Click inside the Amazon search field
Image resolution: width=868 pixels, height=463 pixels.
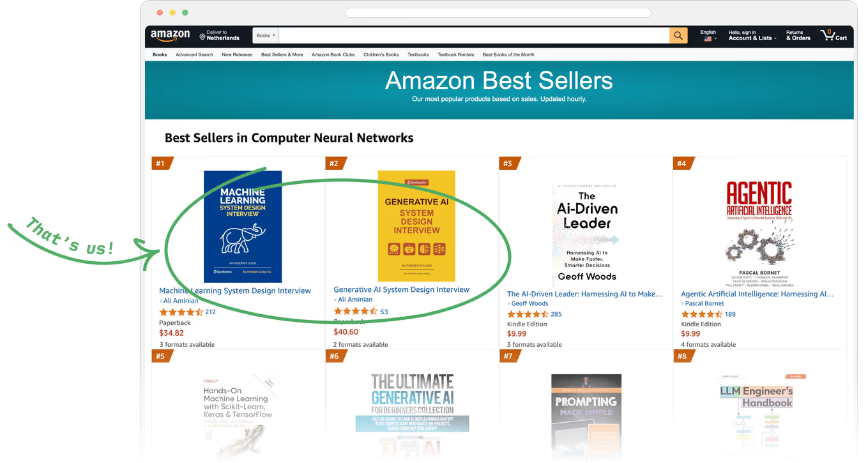click(x=474, y=36)
